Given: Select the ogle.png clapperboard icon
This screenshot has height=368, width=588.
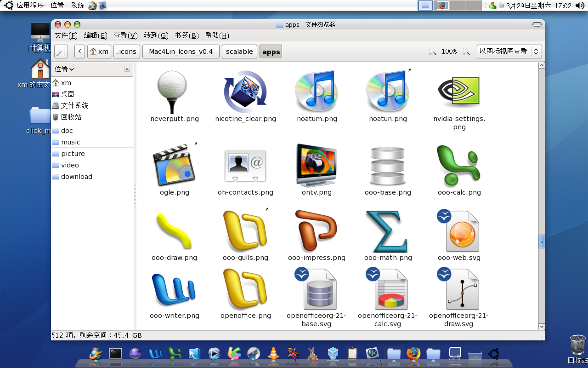Looking at the screenshot, I should pyautogui.click(x=174, y=166).
